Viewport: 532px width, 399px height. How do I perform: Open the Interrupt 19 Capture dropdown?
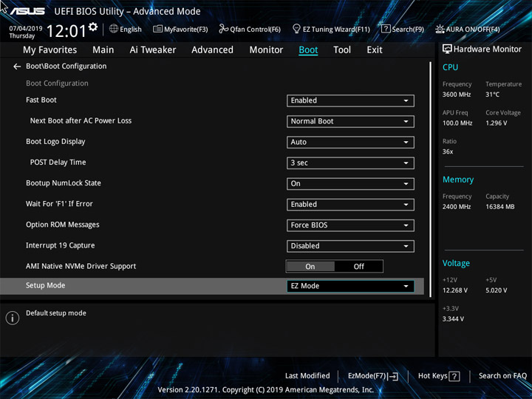(x=350, y=246)
